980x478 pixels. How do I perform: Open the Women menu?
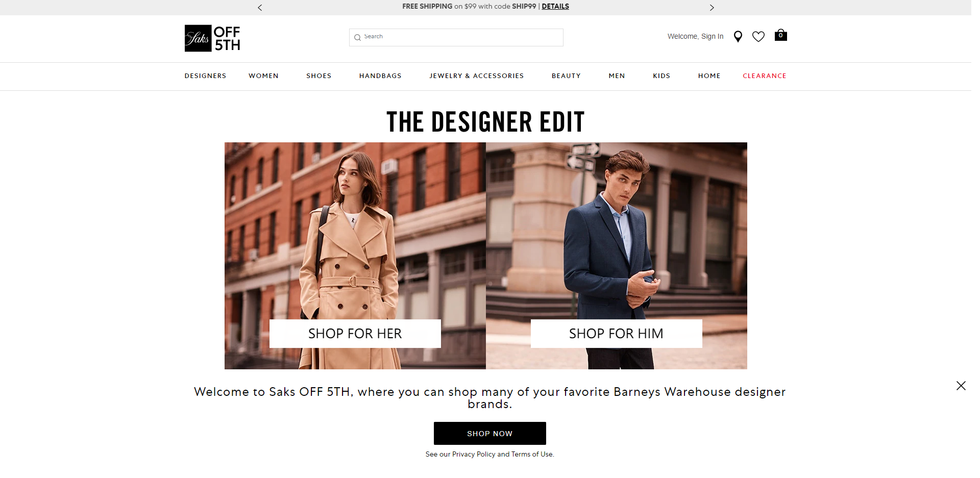tap(263, 76)
